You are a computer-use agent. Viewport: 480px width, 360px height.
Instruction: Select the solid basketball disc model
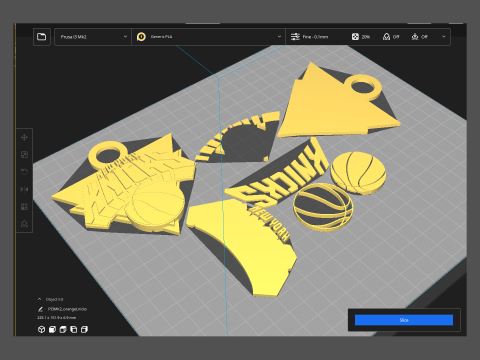[x=358, y=172]
